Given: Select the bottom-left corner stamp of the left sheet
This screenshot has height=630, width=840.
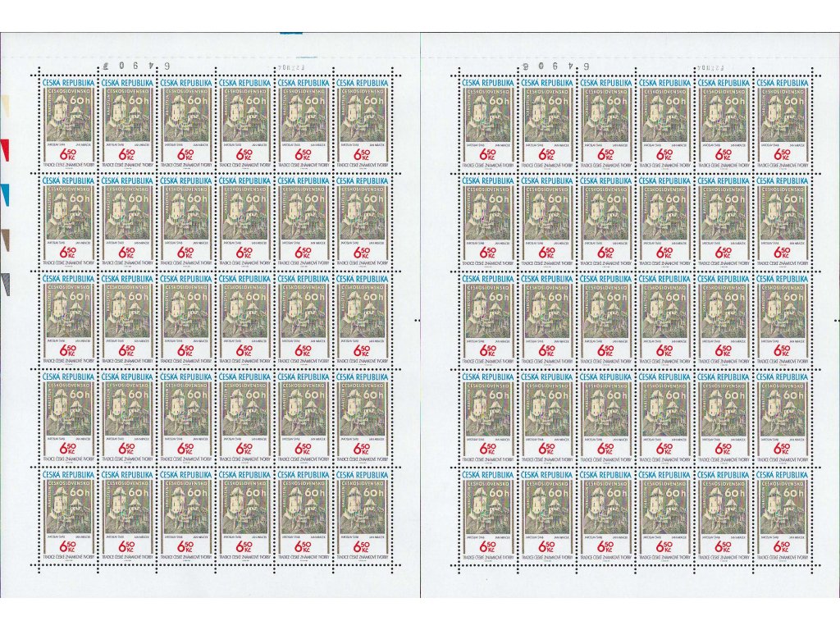Looking at the screenshot, I should (69, 515).
